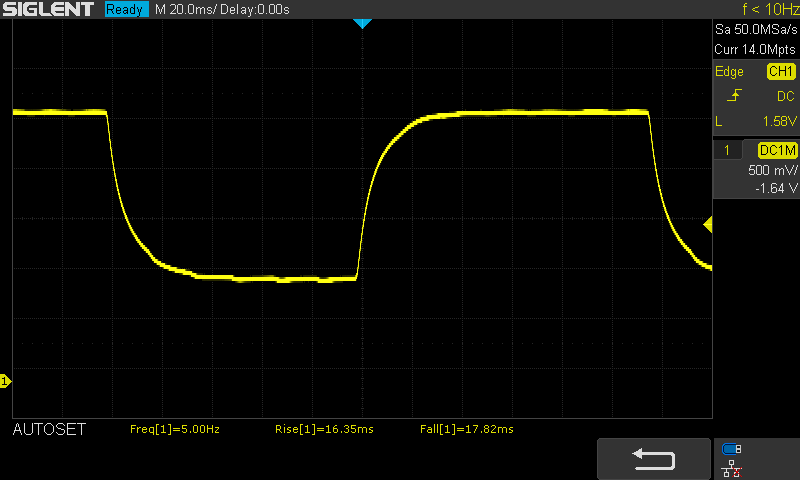Click the Sa 50.0MSa/s sample rate
800x480 pixels.
pyautogui.click(x=756, y=30)
